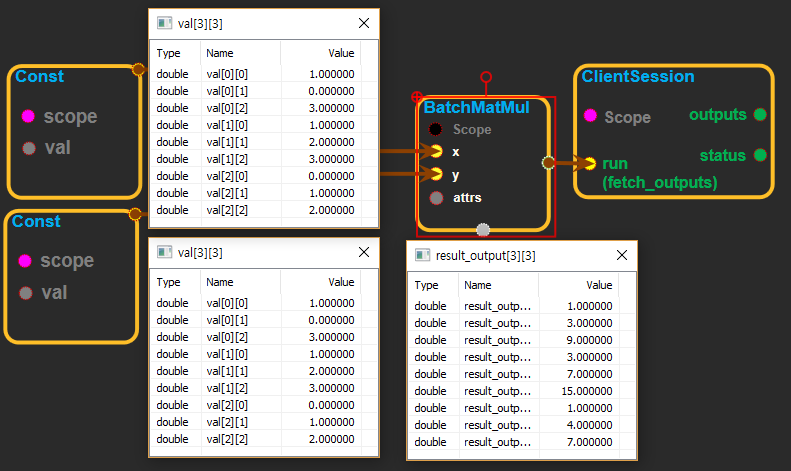
Task: Click the Name column header in top val window
Action: tap(220, 53)
